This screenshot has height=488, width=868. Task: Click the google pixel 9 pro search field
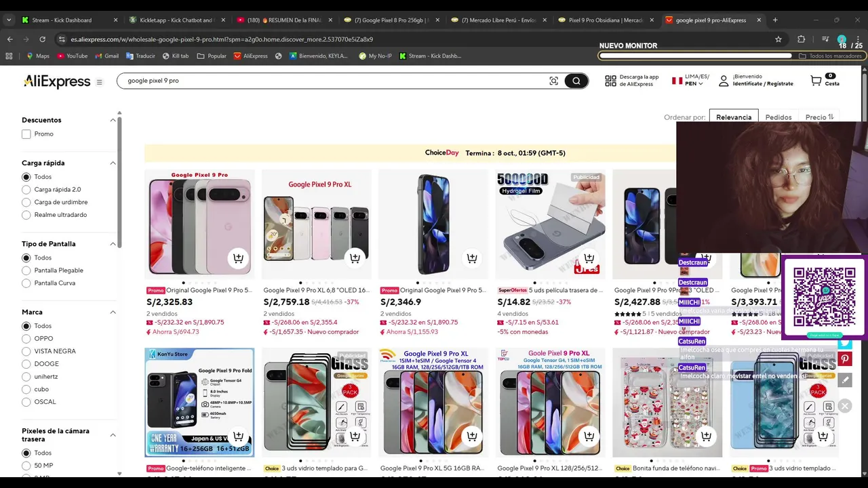coord(332,81)
